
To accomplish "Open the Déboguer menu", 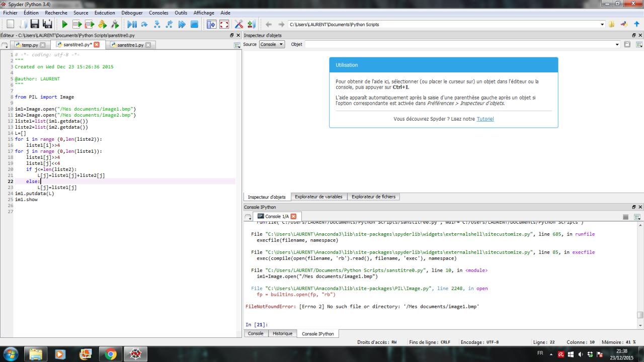I will [x=132, y=13].
